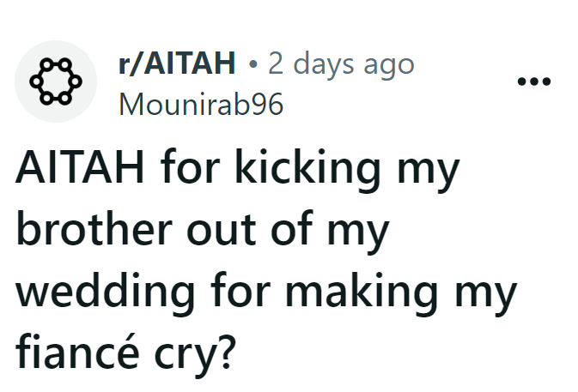Show more actions for this post
Viewport: 578px width, 392px height.
tap(533, 81)
